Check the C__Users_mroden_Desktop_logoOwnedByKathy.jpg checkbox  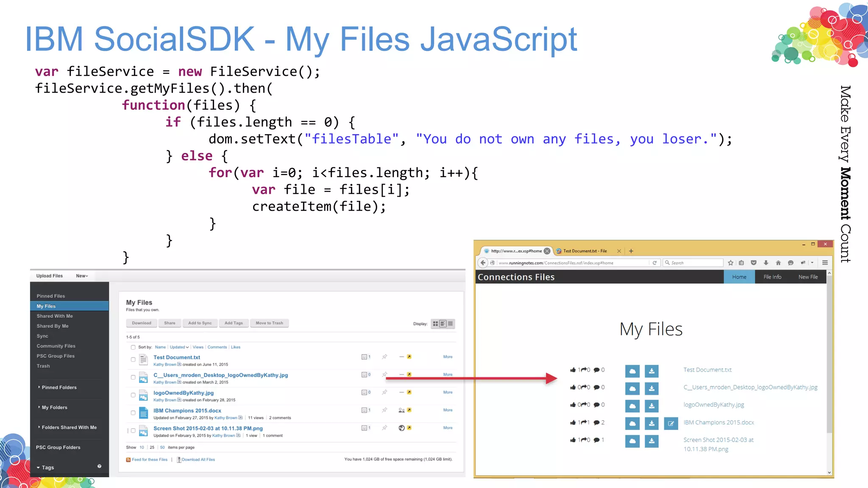(133, 377)
